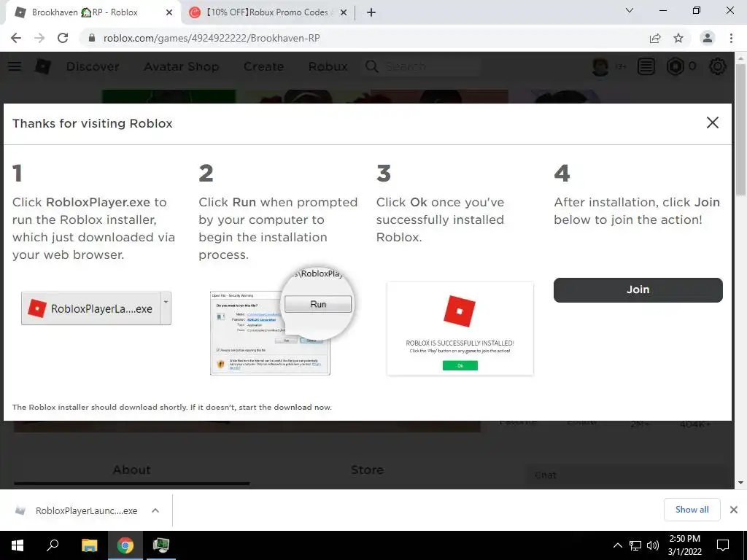Viewport: 747px width, 560px height.
Task: Click the Join button
Action: 638,290
